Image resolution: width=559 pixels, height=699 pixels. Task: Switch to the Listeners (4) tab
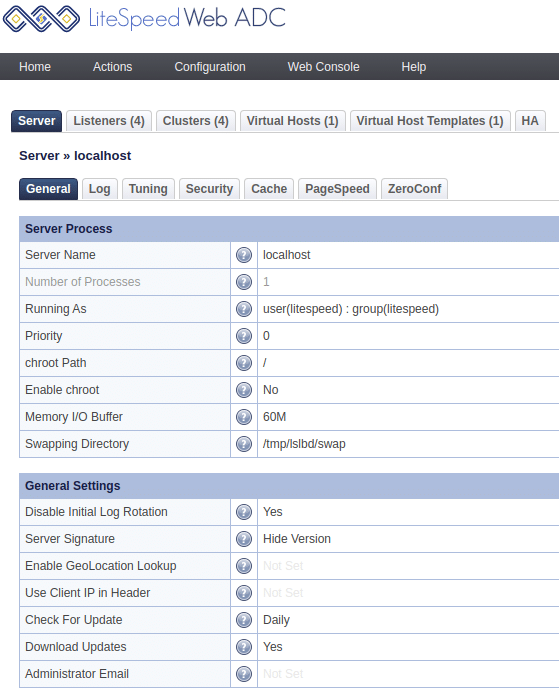(109, 121)
